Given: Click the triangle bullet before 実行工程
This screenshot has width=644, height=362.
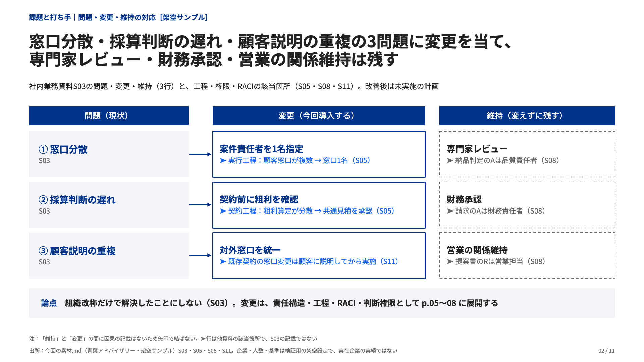Looking at the screenshot, I should tap(223, 161).
